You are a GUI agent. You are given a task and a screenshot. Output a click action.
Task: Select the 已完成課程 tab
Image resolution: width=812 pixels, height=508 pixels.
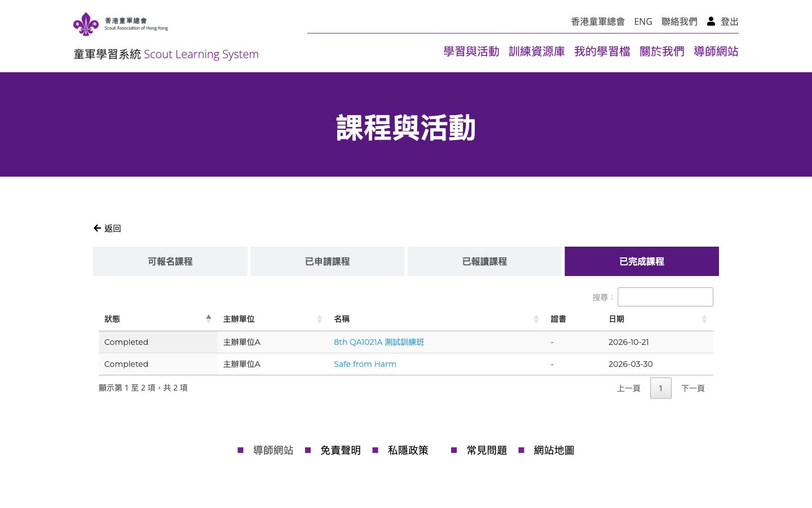pos(642,261)
